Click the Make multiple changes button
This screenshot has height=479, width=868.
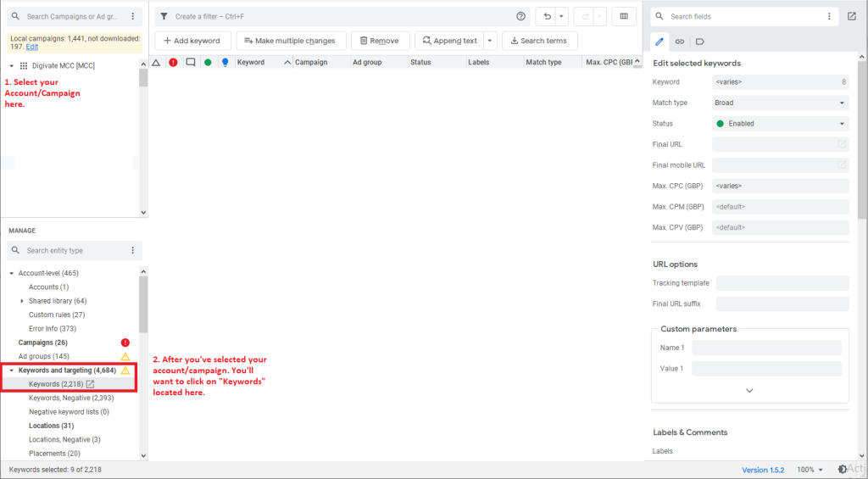(x=292, y=41)
